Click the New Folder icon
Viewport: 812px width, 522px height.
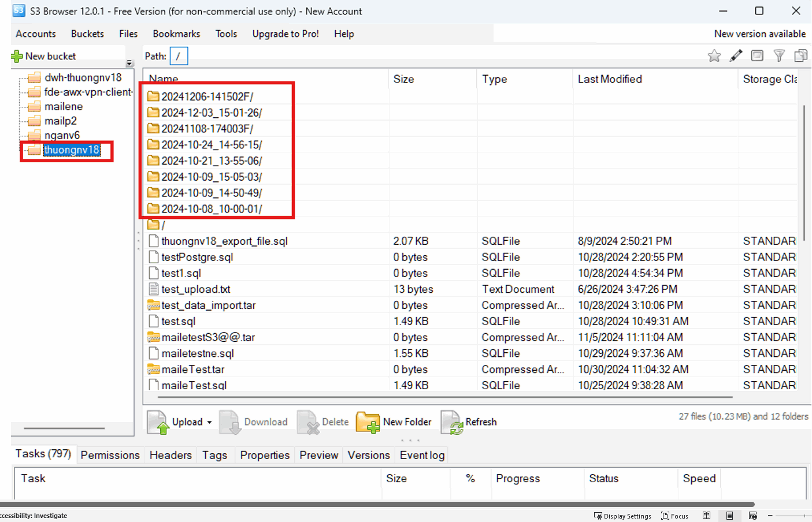(x=368, y=422)
